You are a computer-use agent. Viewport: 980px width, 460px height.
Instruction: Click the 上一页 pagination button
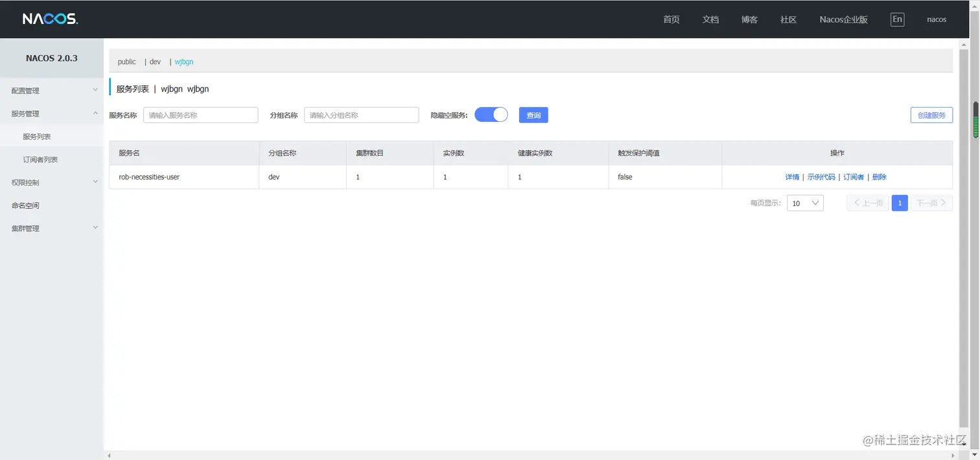pyautogui.click(x=867, y=203)
